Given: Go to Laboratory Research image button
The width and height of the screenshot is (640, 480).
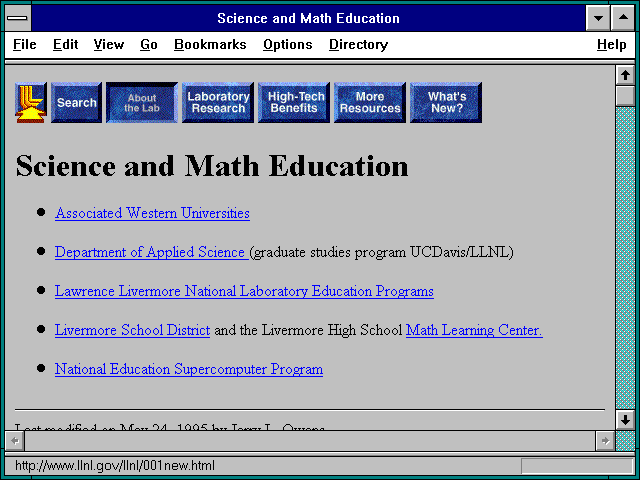Looking at the screenshot, I should [x=218, y=102].
